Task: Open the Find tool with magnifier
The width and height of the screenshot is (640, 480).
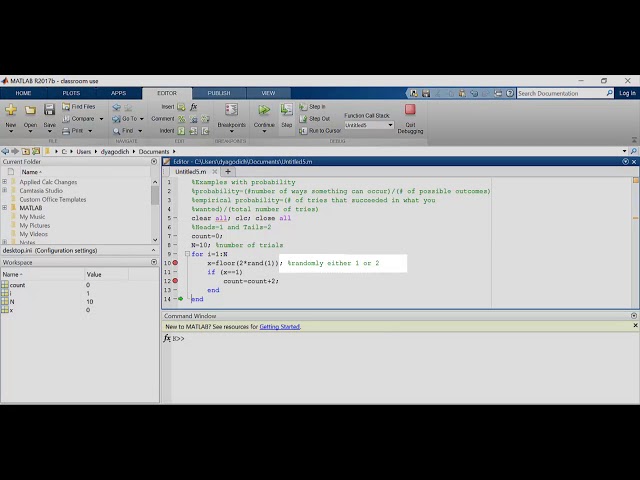Action: [x=123, y=131]
